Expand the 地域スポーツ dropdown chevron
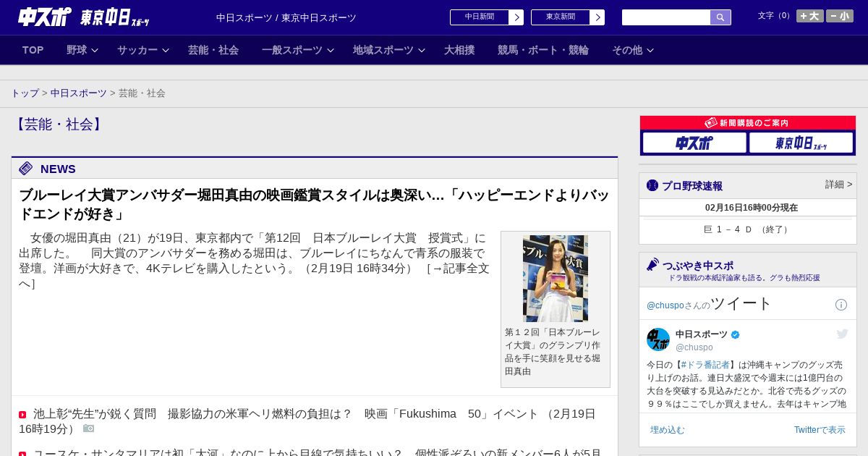 [x=422, y=50]
